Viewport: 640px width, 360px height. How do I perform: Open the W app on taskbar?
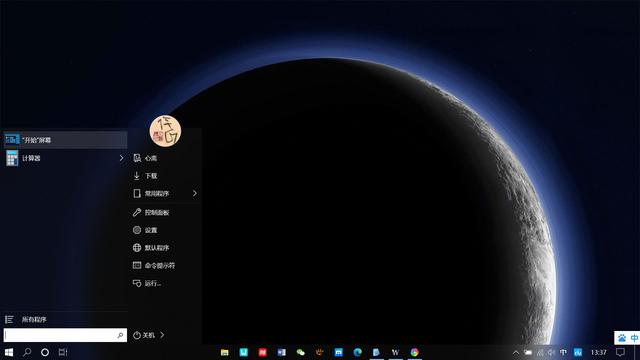tap(395, 352)
